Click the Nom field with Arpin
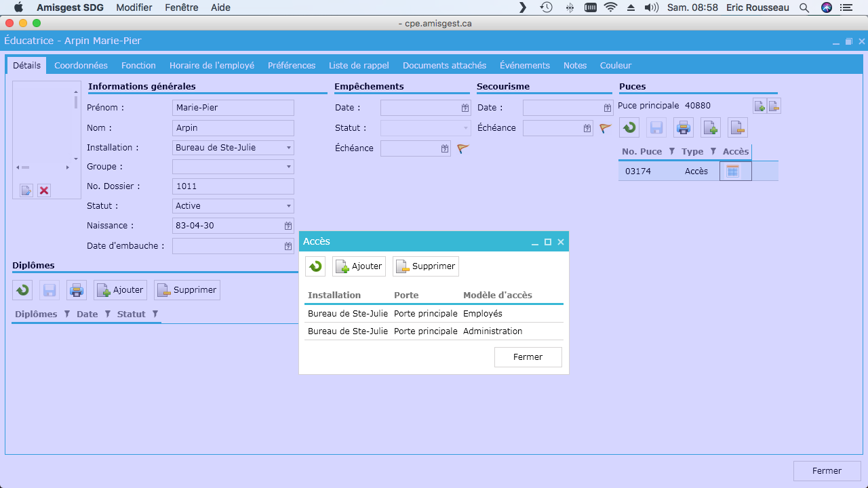 tap(233, 128)
